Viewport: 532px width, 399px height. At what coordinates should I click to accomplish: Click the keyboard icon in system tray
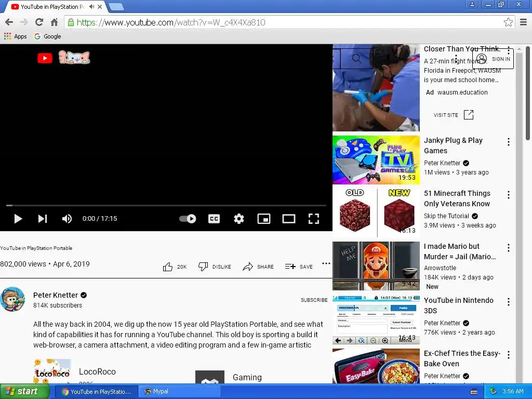click(x=474, y=392)
